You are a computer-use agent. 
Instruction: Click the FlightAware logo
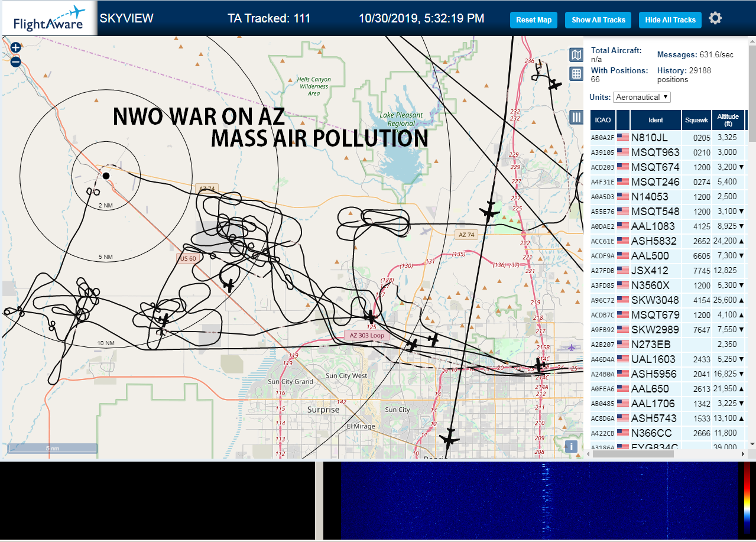48,18
